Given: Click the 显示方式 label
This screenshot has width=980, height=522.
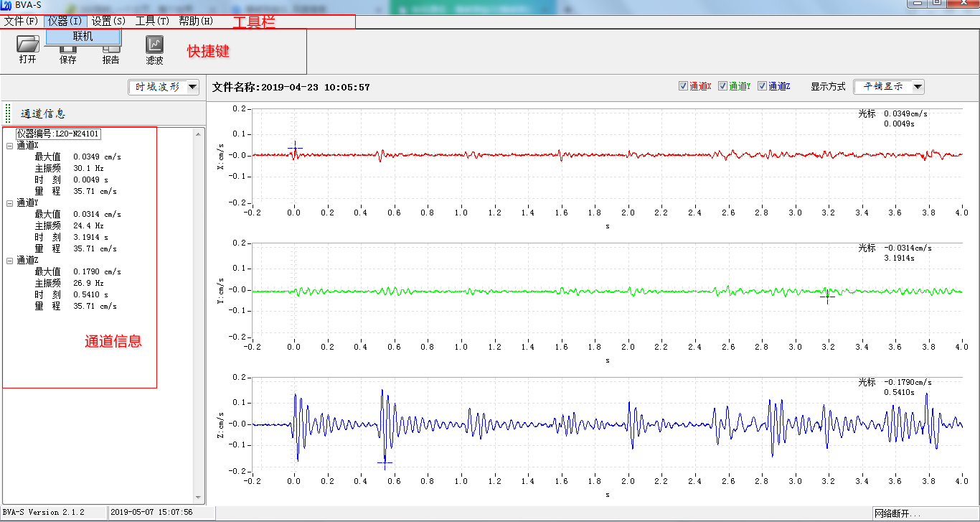Looking at the screenshot, I should click(828, 87).
